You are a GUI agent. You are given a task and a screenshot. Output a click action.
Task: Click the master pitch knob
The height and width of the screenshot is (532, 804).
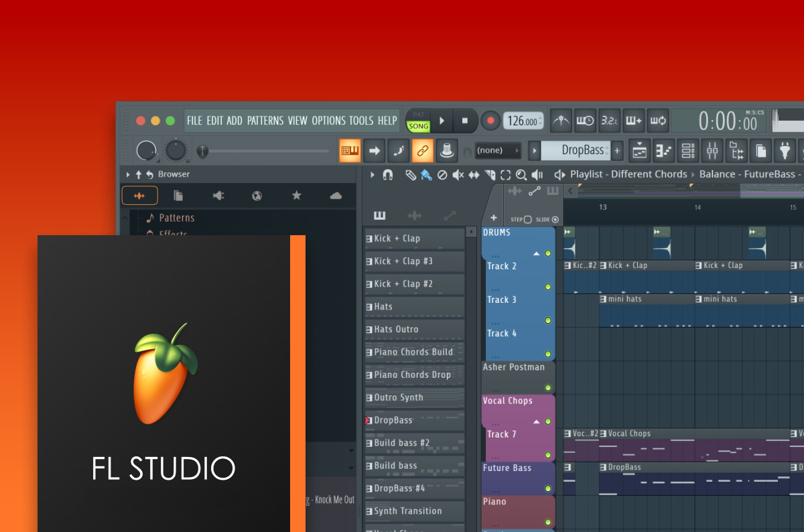(176, 151)
